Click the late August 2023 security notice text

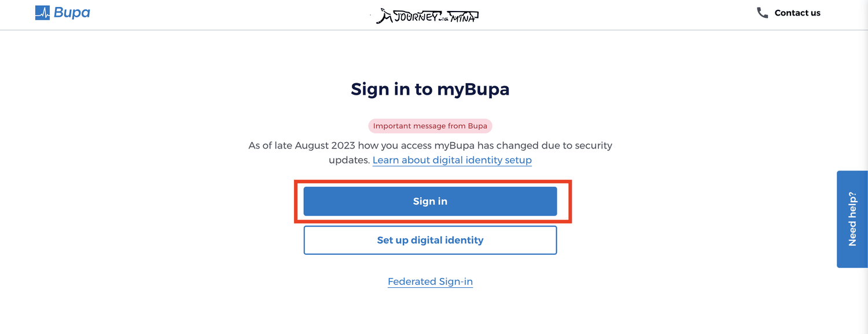tap(430, 153)
